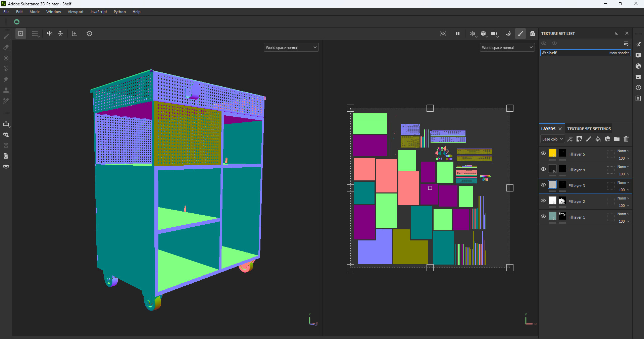Image resolution: width=644 pixels, height=339 pixels.
Task: Click the Main shader label for Shelf
Action: click(619, 53)
